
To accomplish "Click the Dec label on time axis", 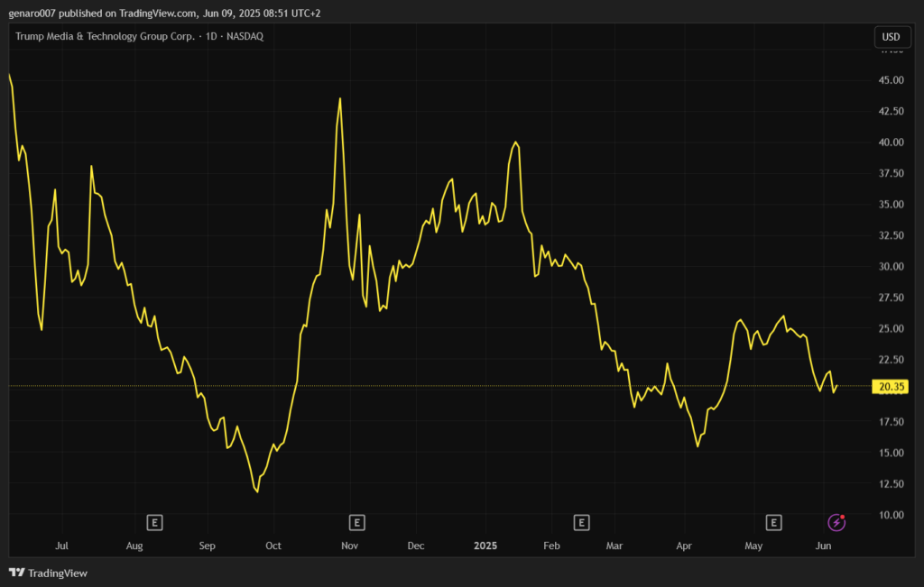I will [x=416, y=546].
